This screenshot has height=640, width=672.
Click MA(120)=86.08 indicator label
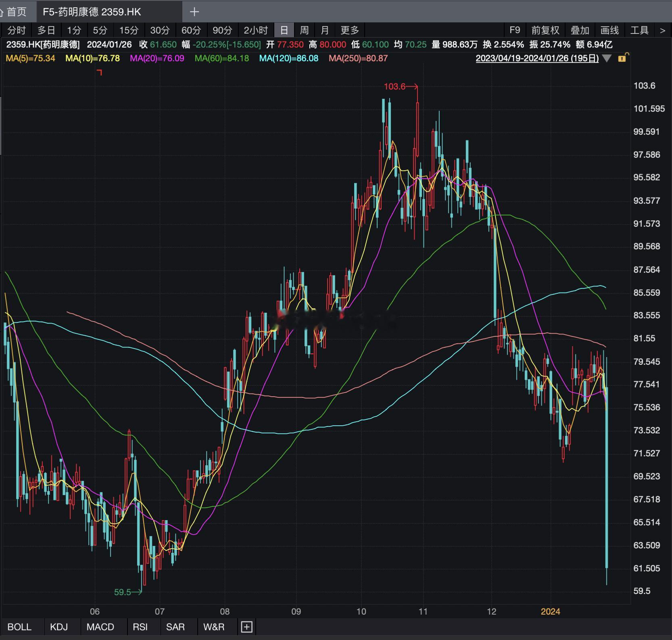288,58
